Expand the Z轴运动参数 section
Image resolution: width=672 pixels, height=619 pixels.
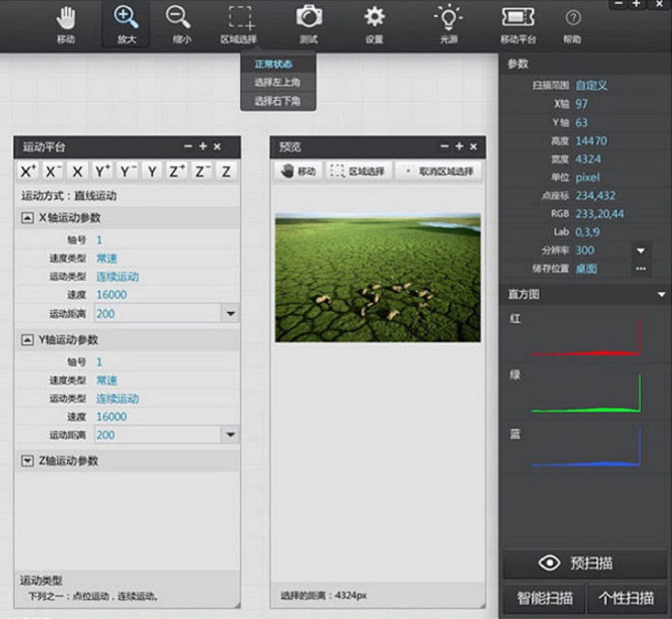click(x=27, y=461)
